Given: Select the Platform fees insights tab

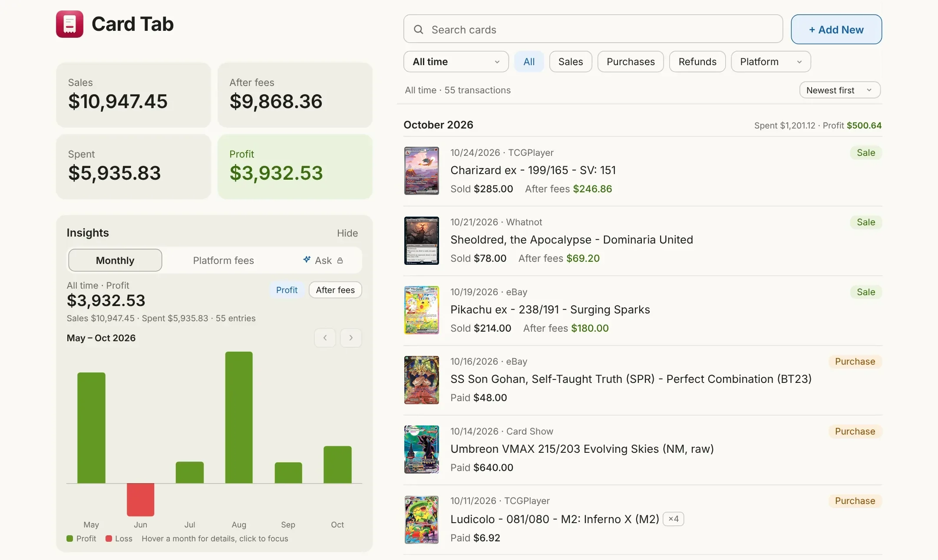Looking at the screenshot, I should click(223, 260).
